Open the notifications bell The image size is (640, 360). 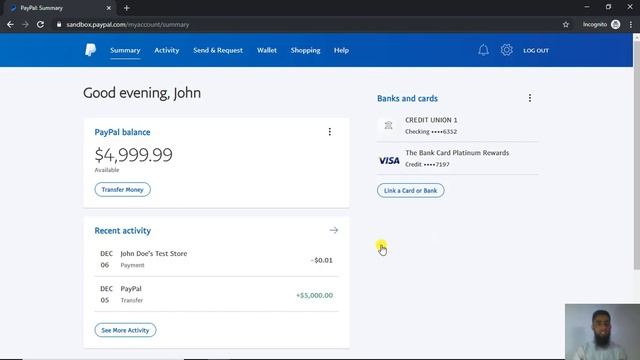click(x=483, y=50)
